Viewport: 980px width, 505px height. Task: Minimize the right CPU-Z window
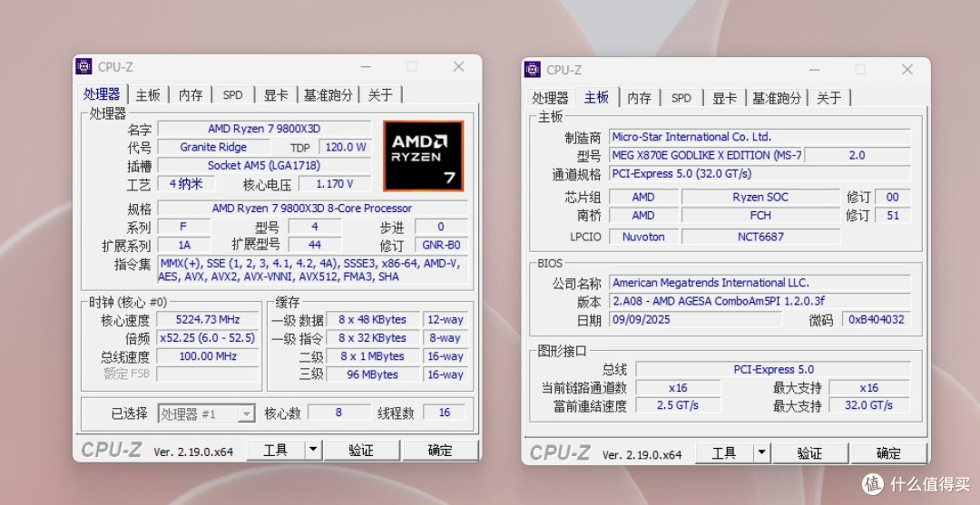(x=814, y=70)
